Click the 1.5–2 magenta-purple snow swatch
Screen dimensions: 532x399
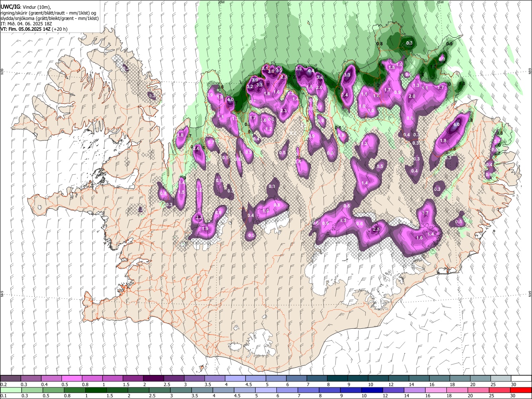[133, 378]
